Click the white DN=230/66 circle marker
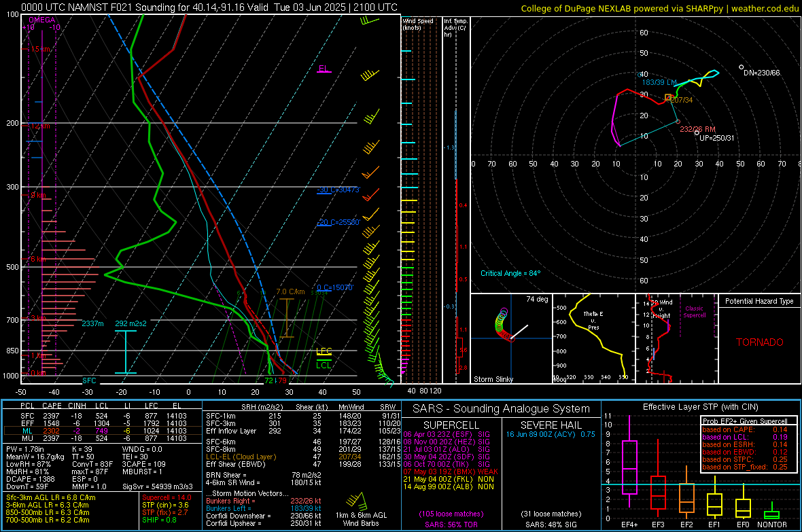 click(x=741, y=67)
